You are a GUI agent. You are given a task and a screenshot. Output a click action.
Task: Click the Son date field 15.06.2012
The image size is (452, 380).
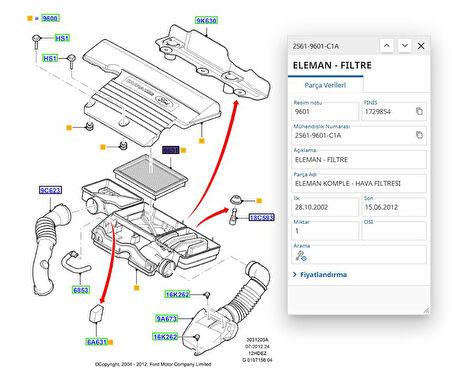click(x=394, y=207)
